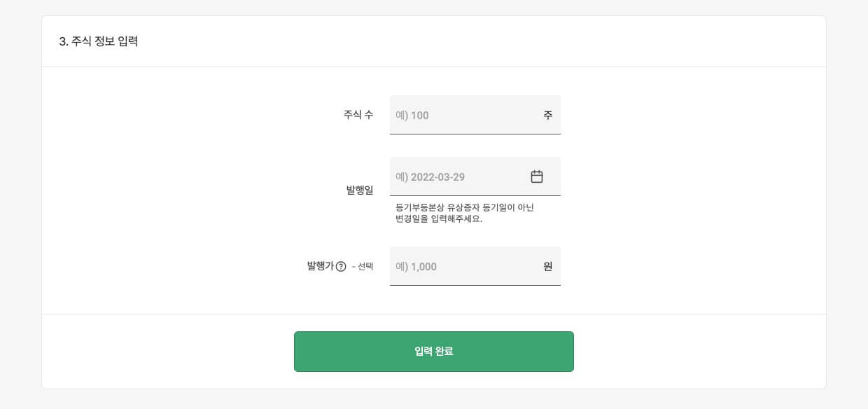Click the '예) 100' placeholder text
This screenshot has width=868, height=409.
coord(412,115)
